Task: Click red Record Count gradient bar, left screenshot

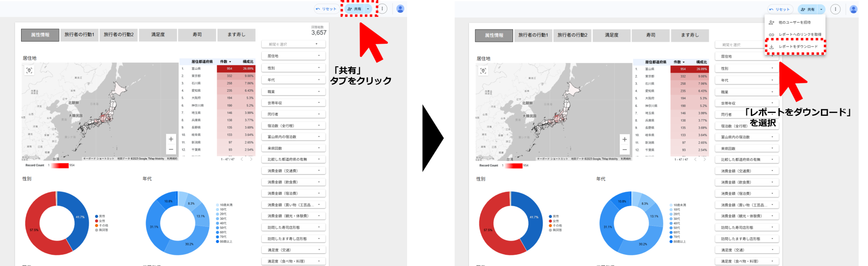Action: (x=59, y=165)
